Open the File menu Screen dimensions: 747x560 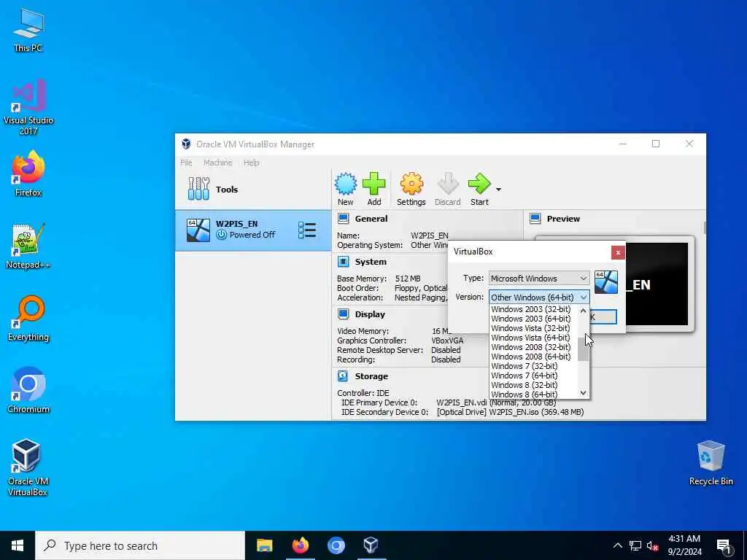186,163
